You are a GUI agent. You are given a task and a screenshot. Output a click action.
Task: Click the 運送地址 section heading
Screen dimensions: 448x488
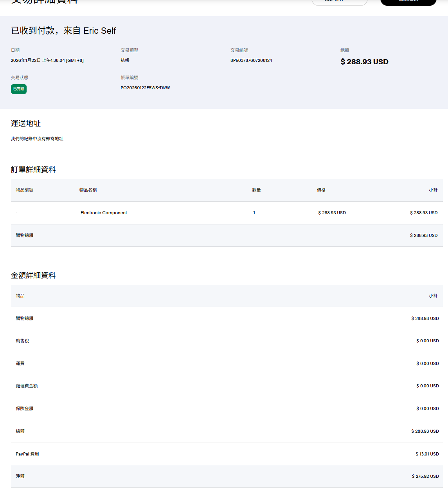[26, 123]
